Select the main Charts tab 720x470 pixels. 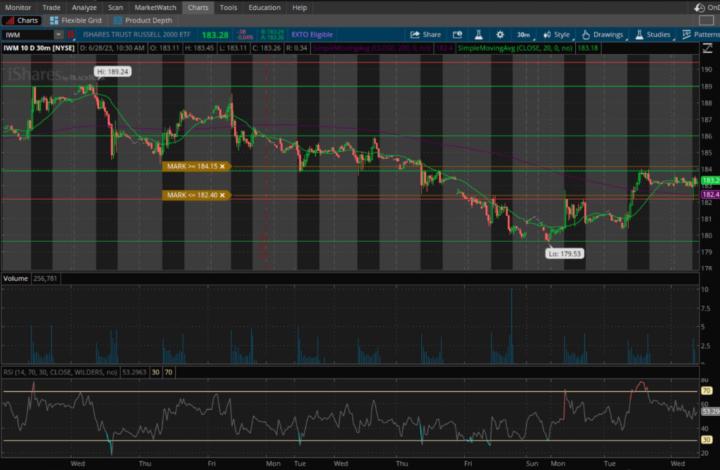pos(198,7)
